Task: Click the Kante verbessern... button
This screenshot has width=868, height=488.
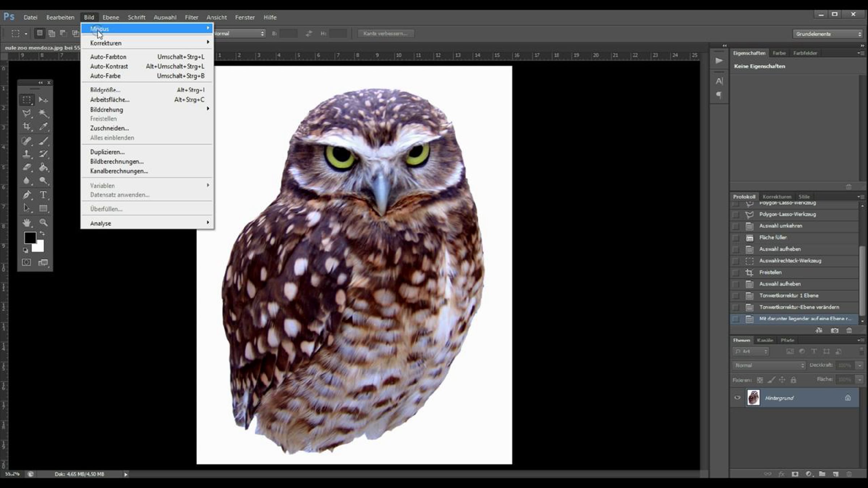Action: [x=385, y=34]
